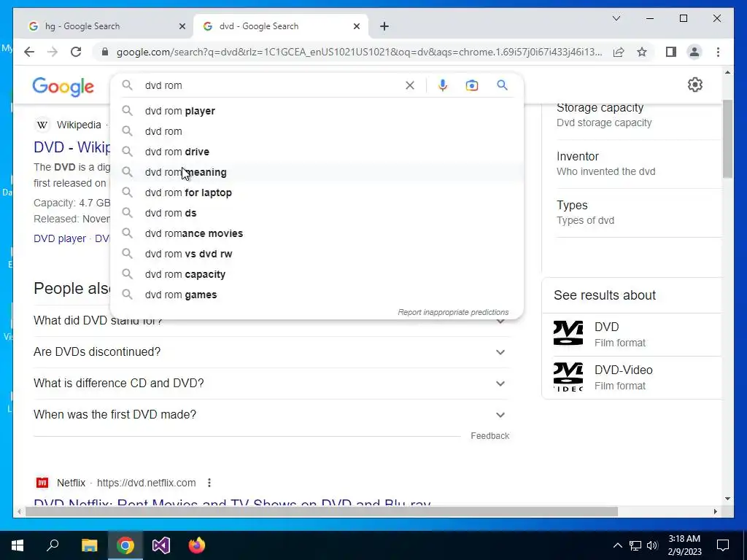Viewport: 747px width, 560px height.
Task: Pick the 'dvd rom capacity' suggestion
Action: 317,275
